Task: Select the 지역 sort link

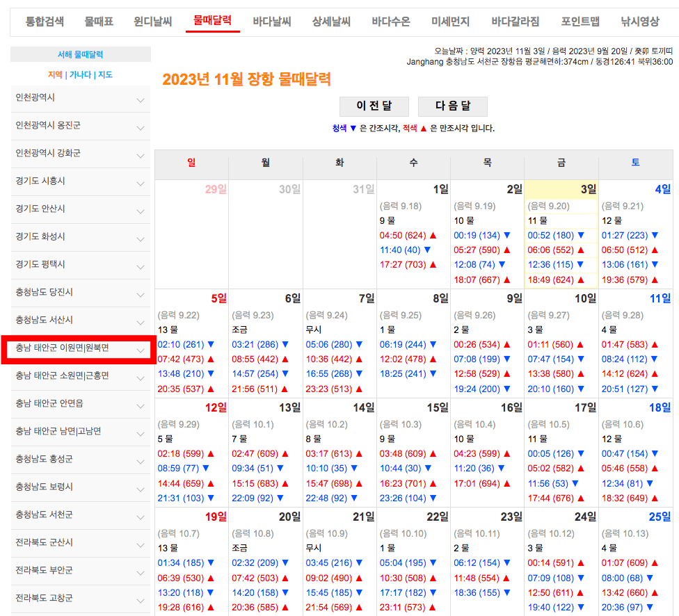Action: coord(55,74)
